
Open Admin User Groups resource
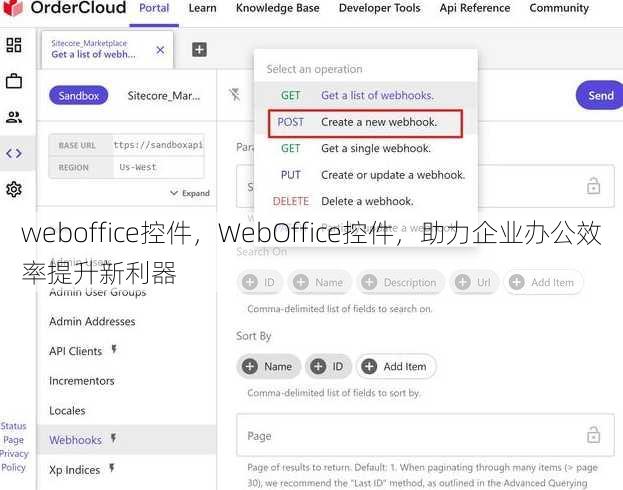98,292
